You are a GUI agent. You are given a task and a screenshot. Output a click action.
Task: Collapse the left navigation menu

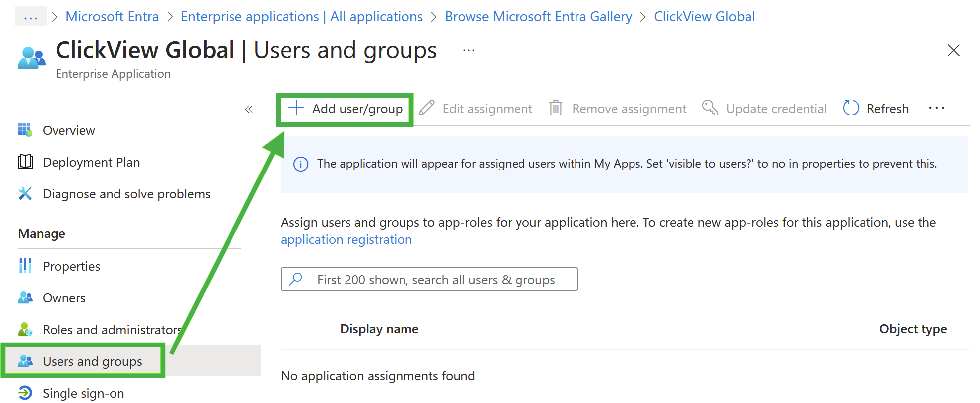(249, 109)
